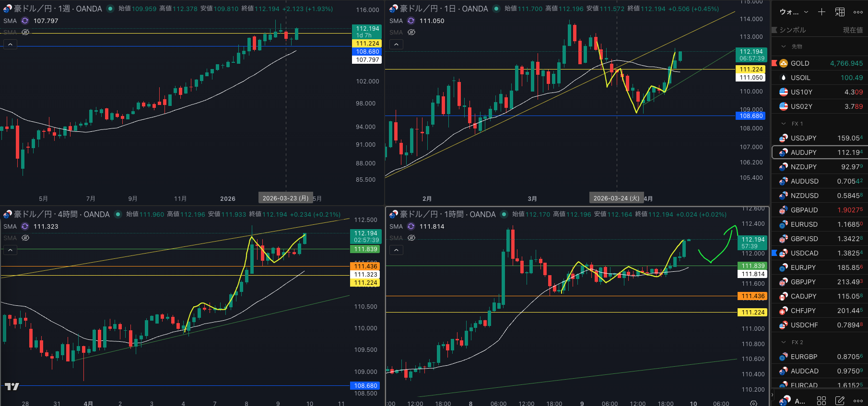
Task: Click the SMA sync icon on weekly chart
Action: pos(25,21)
